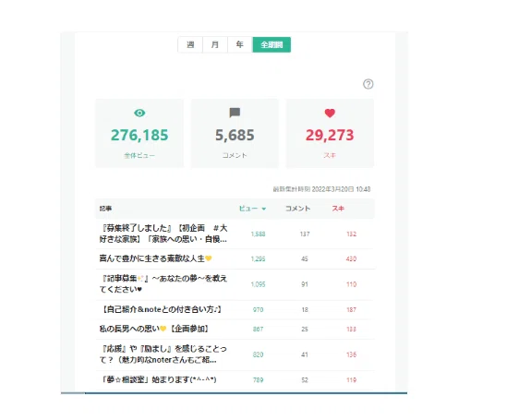Click view count 789
Screen dimensions: 507x420
pyautogui.click(x=258, y=380)
